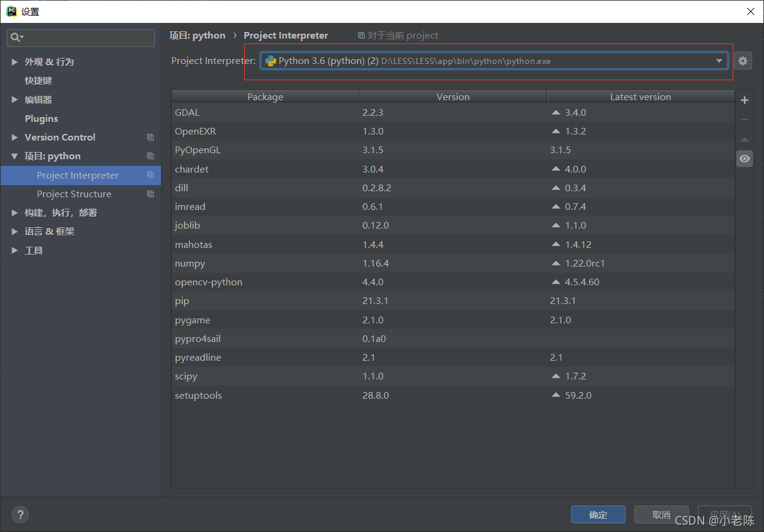Click the settings search field
This screenshot has width=764, height=532.
coord(80,37)
